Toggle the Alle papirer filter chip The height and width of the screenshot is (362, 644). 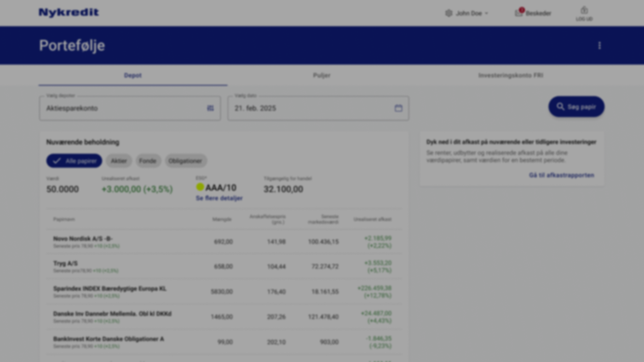click(74, 161)
